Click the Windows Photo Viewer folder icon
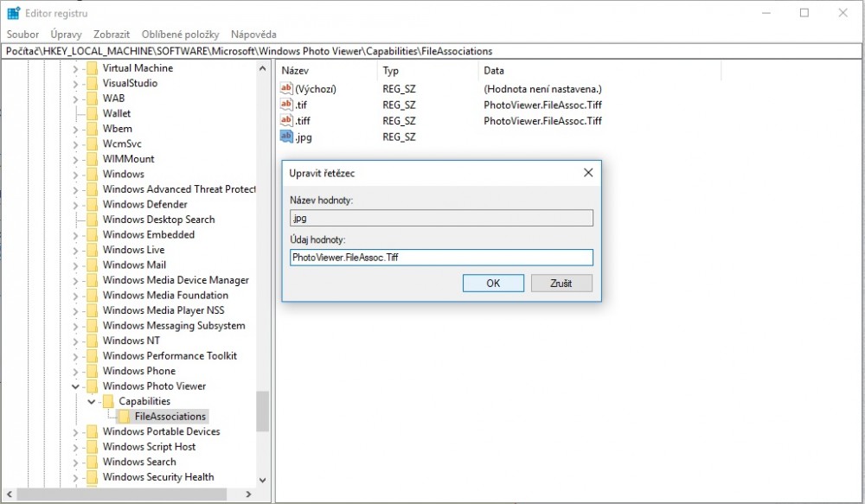Image resolution: width=865 pixels, height=504 pixels. point(92,386)
